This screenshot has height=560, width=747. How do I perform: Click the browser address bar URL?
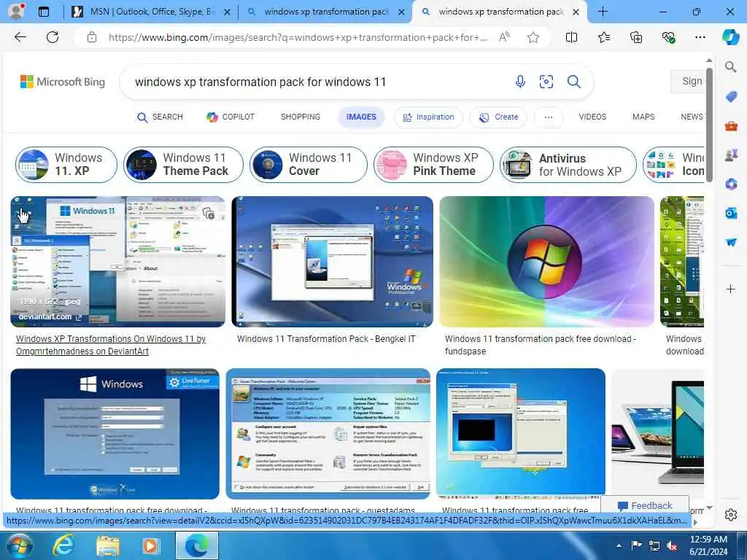(x=298, y=37)
